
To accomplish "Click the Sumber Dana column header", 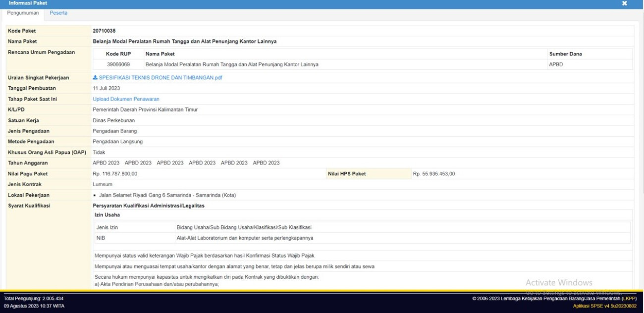I will click(565, 53).
